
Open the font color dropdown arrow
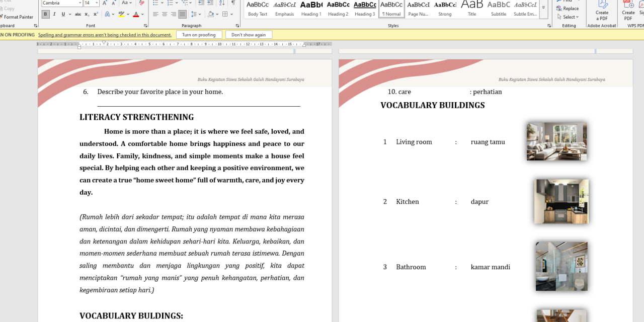tap(142, 14)
